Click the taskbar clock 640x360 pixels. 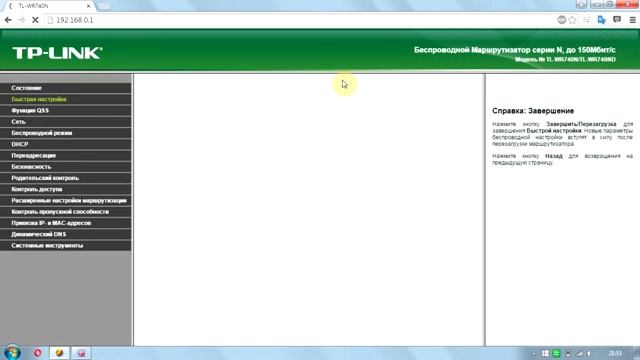point(615,353)
